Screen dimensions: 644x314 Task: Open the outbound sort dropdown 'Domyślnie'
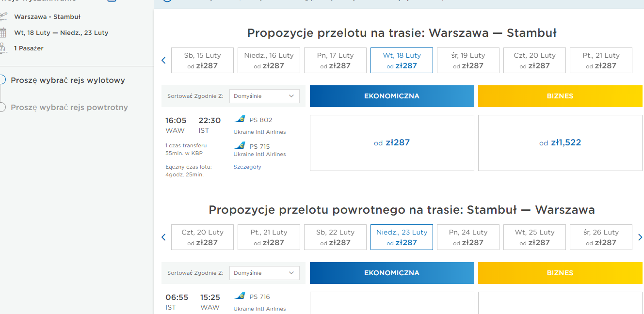[264, 96]
